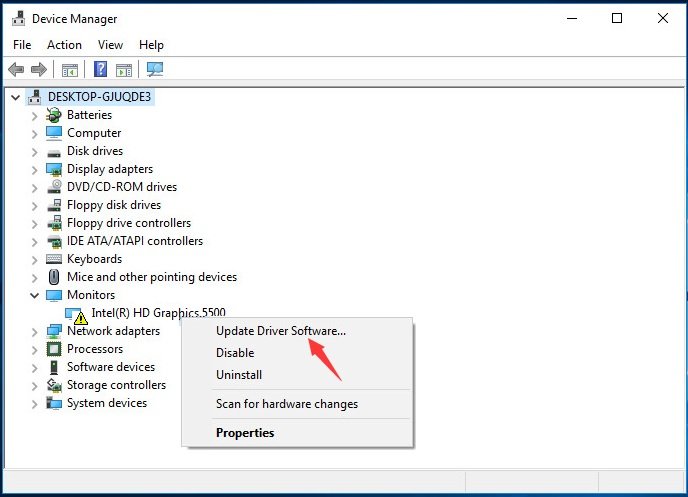This screenshot has height=497, width=688.
Task: Expand the Batteries node
Action: click(x=35, y=116)
